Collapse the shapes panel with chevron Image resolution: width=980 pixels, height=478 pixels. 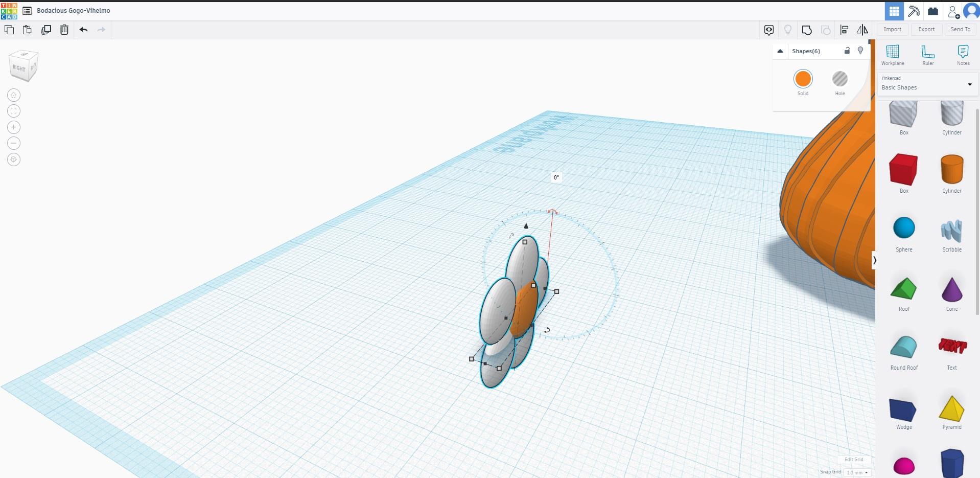point(875,260)
